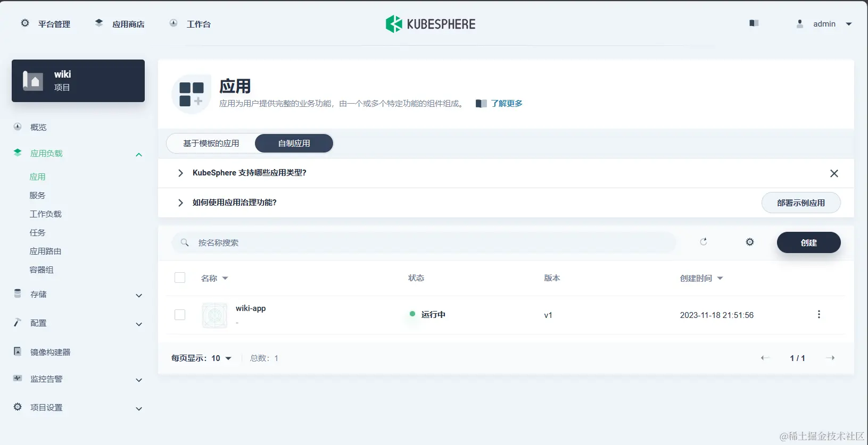Click the 监控告警 monitor icon
The image size is (868, 445).
(x=18, y=378)
